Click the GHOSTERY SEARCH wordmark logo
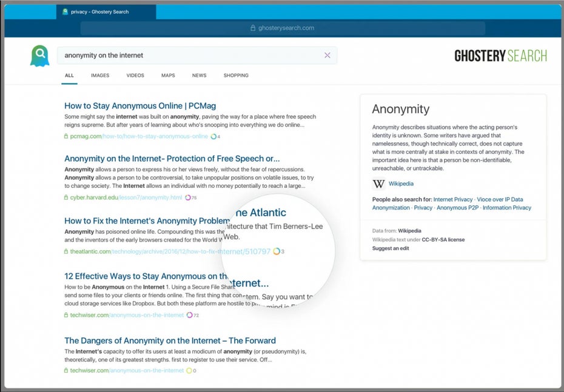 tap(501, 56)
